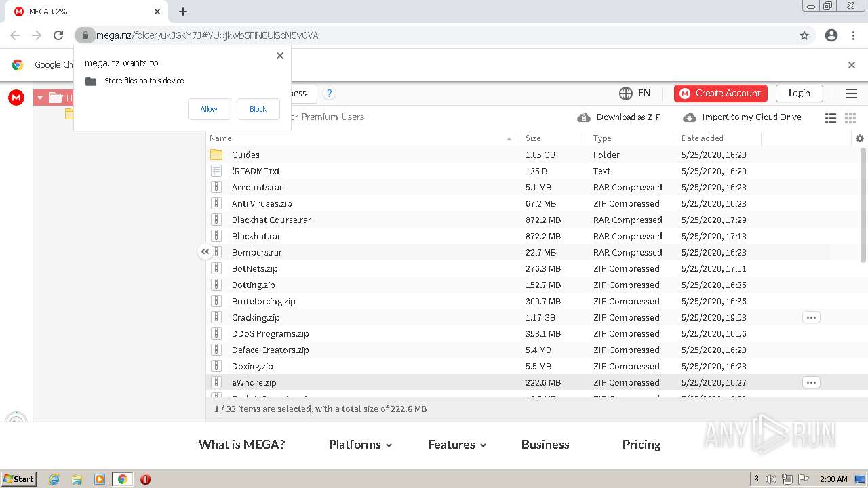View site info via lock icon
The image size is (868, 488).
[x=85, y=35]
